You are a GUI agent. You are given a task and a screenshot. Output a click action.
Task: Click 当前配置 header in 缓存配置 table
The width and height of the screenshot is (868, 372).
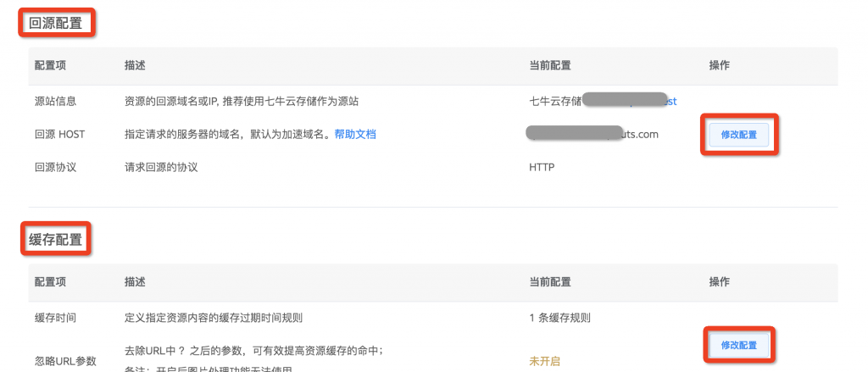(x=550, y=282)
